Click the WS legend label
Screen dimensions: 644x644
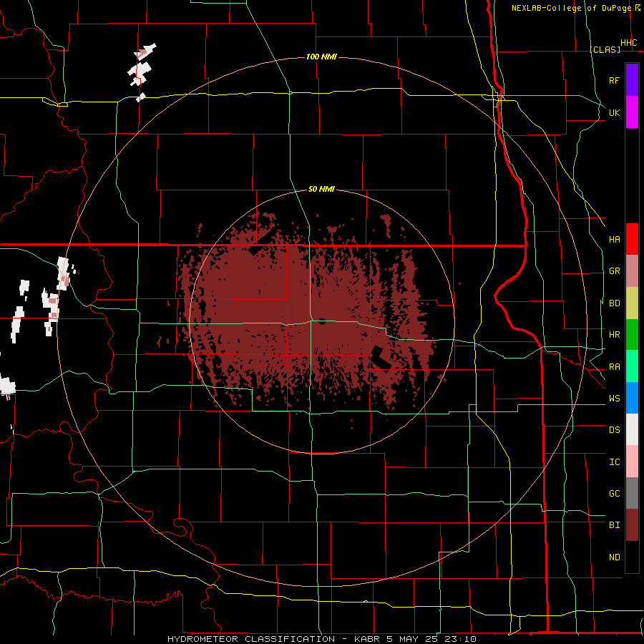[x=615, y=399]
